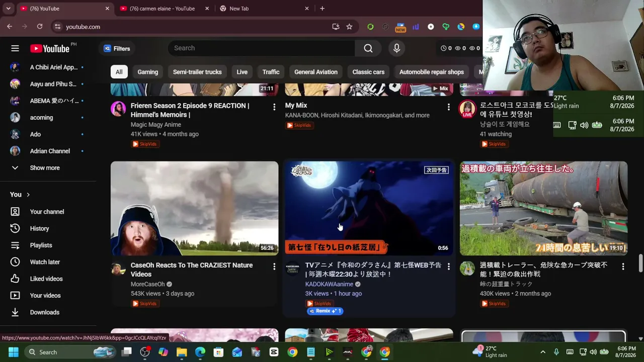Open more options for CaseOh video
Screen dimensions: 644x362
point(274,266)
